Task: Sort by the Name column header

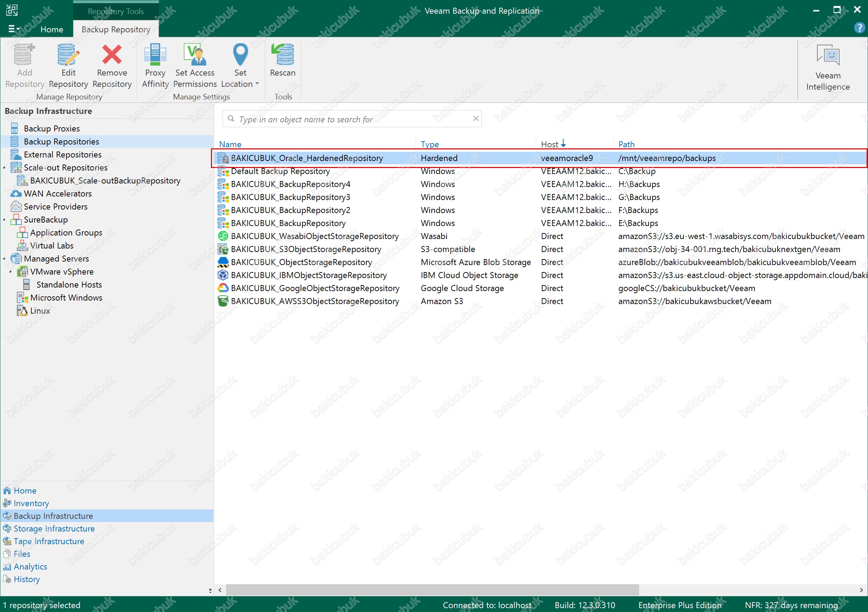Action: (230, 144)
